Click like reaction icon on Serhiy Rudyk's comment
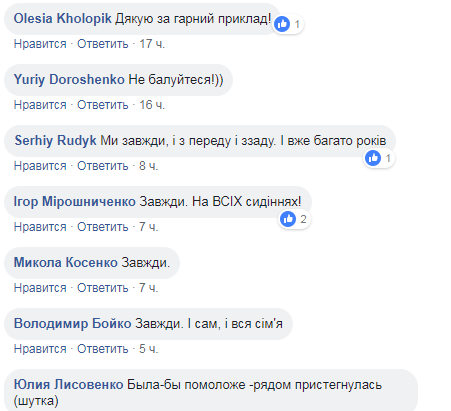451x411 pixels. 373,158
